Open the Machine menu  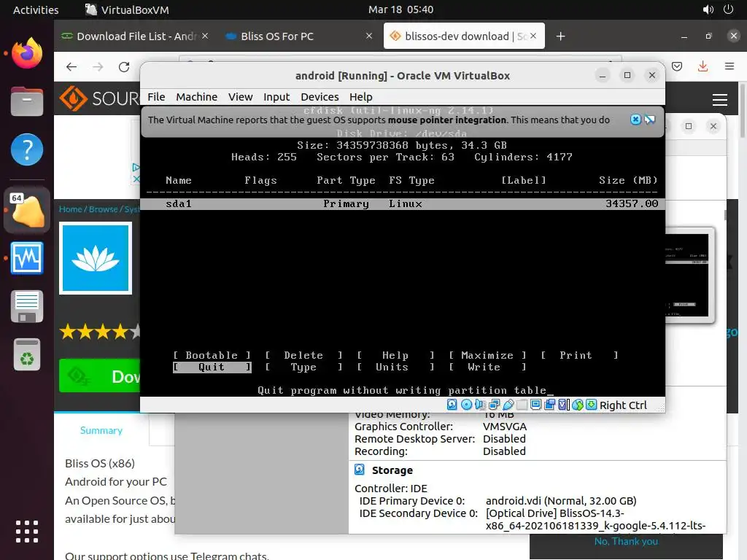197,97
